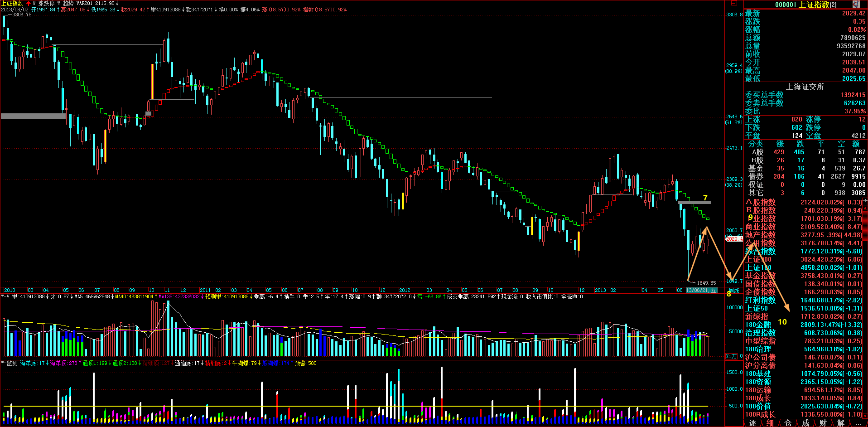Click the 周线 period selector label

[734, 291]
